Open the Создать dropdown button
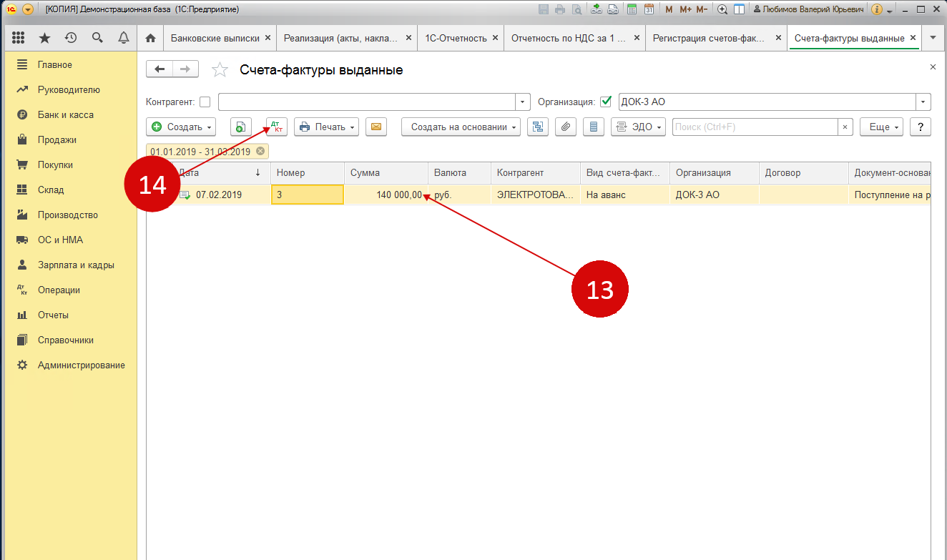This screenshot has width=947, height=560. pyautogui.click(x=181, y=127)
